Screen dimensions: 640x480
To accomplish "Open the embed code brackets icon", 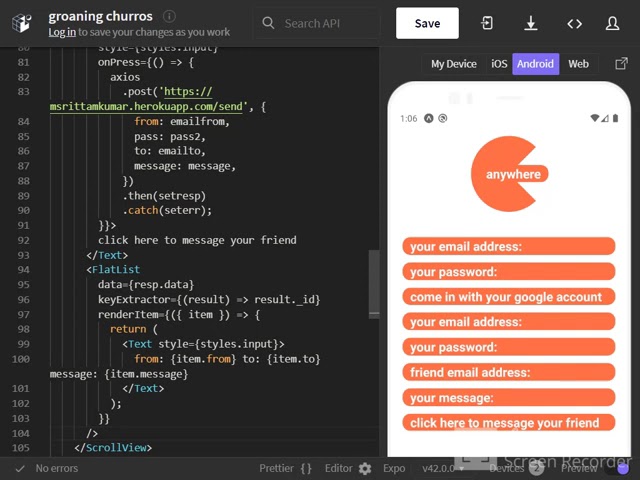I will [x=574, y=24].
